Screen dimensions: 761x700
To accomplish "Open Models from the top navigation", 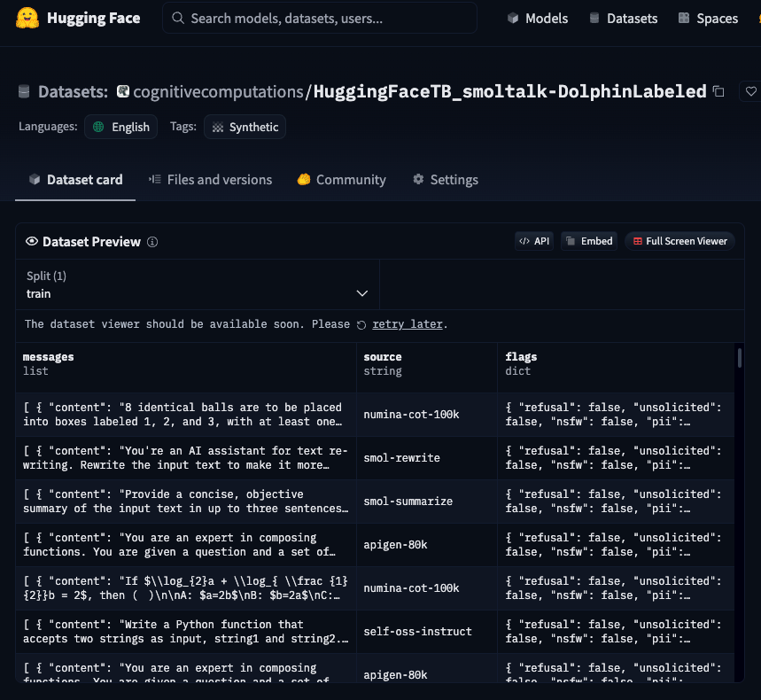I will pyautogui.click(x=538, y=19).
